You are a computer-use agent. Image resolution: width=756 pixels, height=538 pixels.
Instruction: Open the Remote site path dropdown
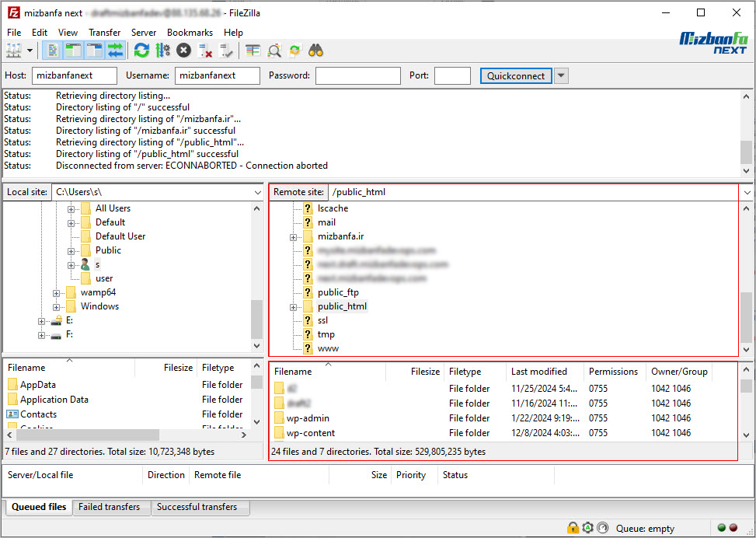coord(747,193)
